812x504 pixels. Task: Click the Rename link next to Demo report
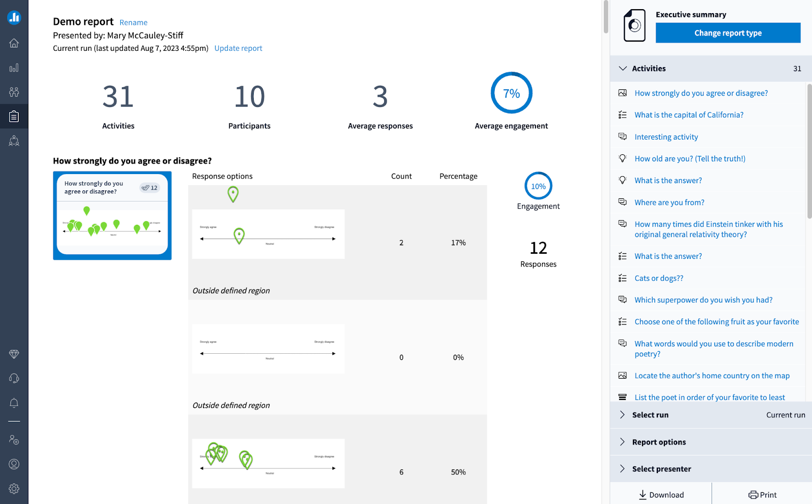[133, 22]
